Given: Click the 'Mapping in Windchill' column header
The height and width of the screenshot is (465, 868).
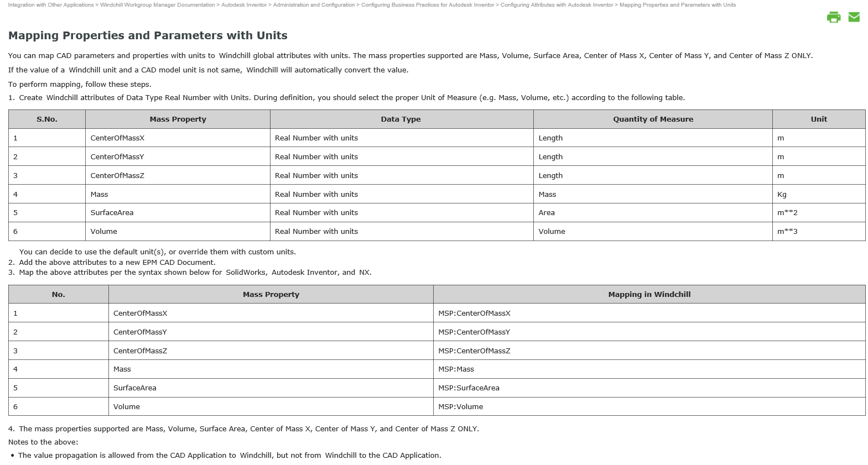Looking at the screenshot, I should tap(649, 295).
